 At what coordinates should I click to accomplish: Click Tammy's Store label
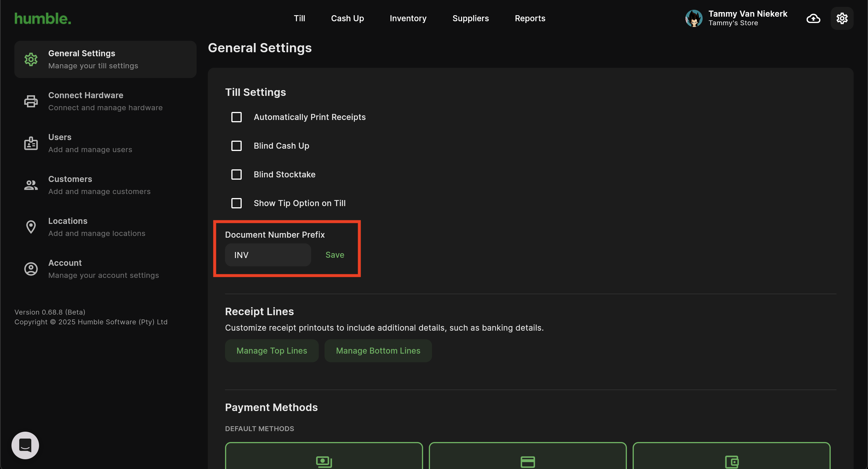tap(733, 23)
